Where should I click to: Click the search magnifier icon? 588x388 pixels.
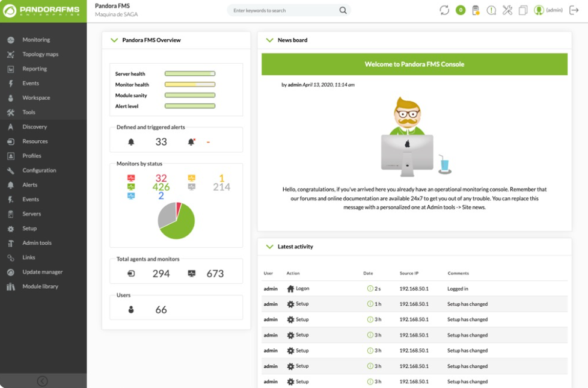pos(343,10)
